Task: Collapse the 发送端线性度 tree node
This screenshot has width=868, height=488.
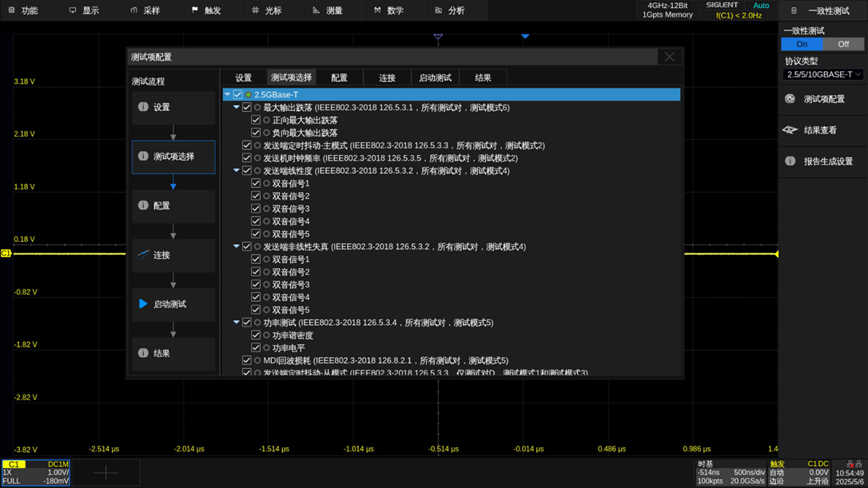Action: pyautogui.click(x=237, y=171)
